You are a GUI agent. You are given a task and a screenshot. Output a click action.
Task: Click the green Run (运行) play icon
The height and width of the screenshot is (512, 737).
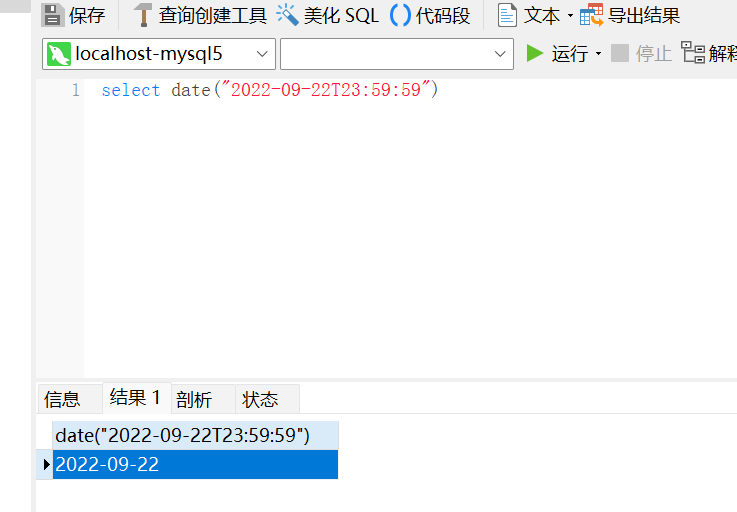(x=534, y=53)
